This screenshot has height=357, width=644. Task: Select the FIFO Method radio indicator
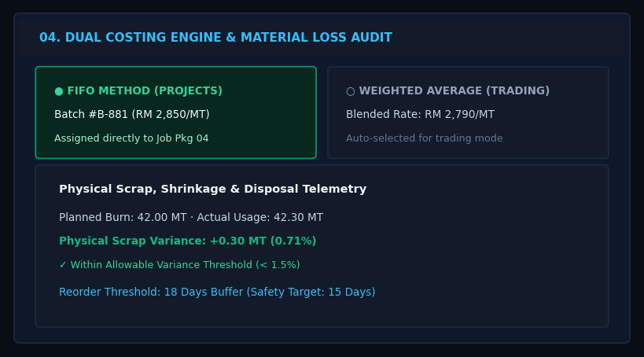[59, 91]
